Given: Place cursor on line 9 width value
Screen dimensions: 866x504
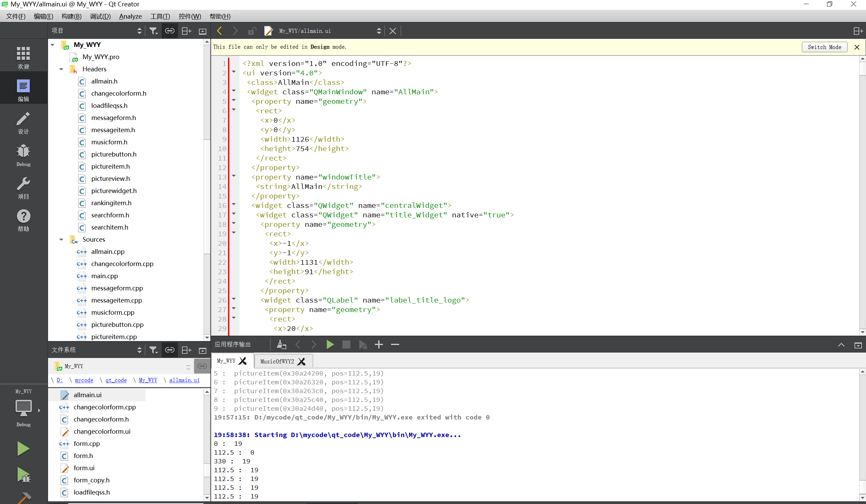Looking at the screenshot, I should click(x=300, y=139).
